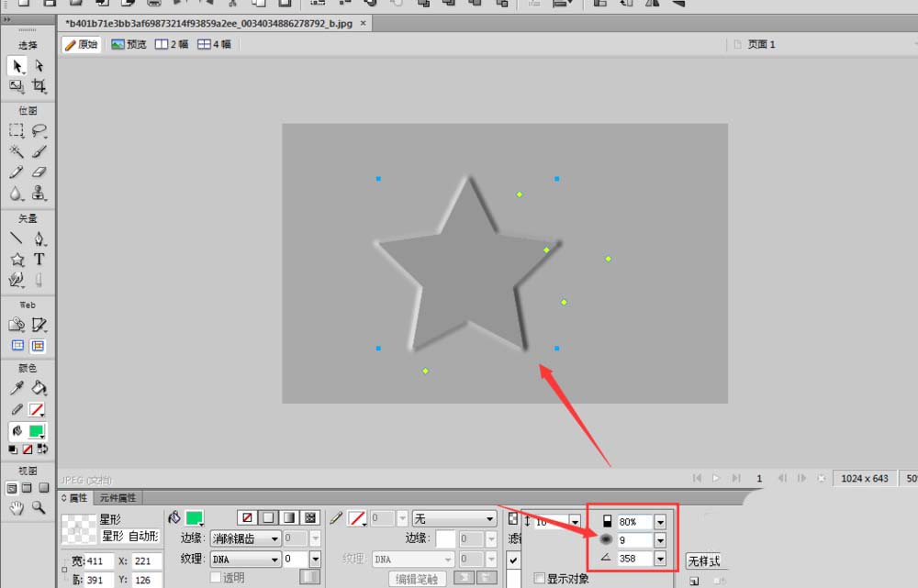Choose the Scale tool
This screenshot has height=588, width=918.
tap(17, 86)
